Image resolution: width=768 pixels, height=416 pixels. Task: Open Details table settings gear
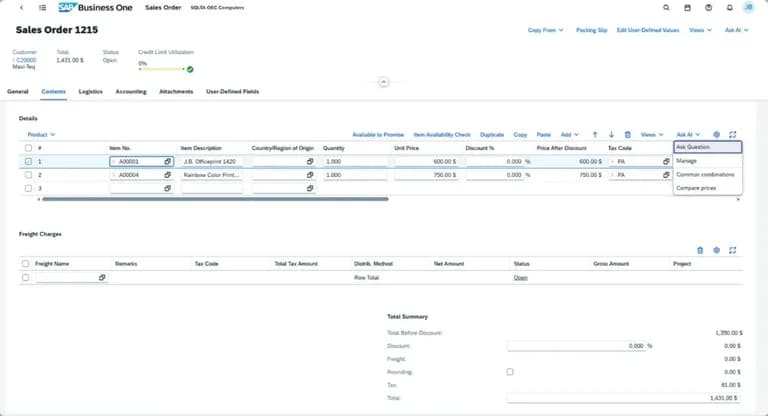pos(717,134)
